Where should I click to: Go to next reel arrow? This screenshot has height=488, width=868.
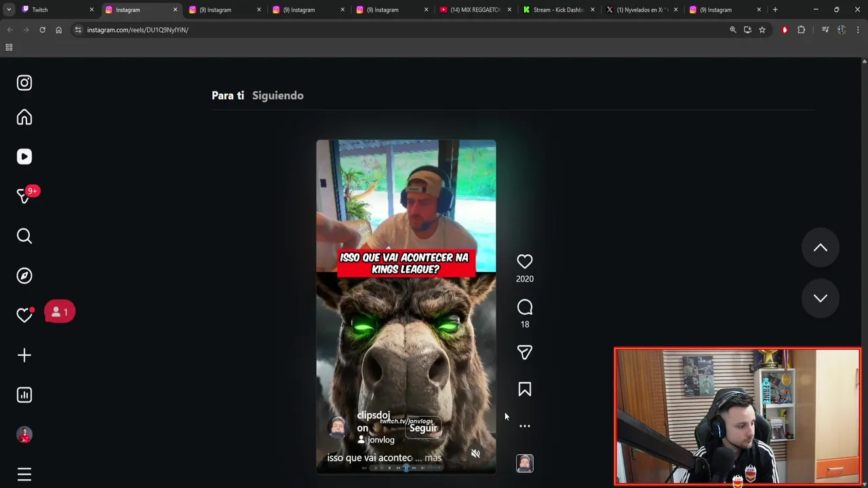coord(821,298)
